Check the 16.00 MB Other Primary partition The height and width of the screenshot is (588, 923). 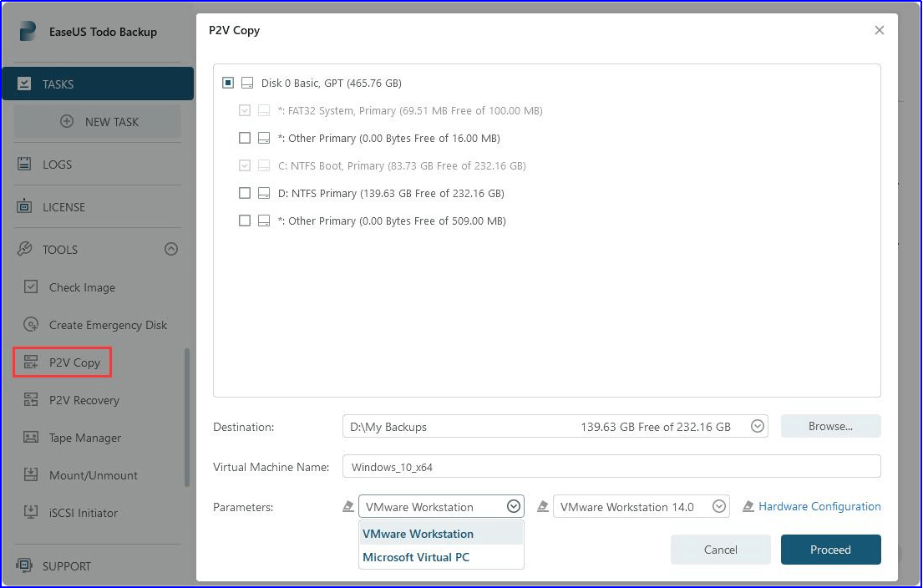244,138
